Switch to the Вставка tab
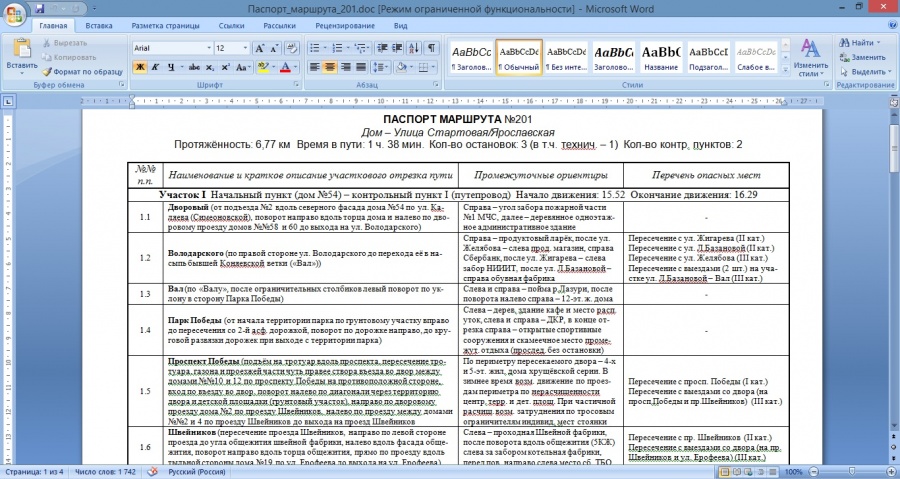 pos(99,26)
